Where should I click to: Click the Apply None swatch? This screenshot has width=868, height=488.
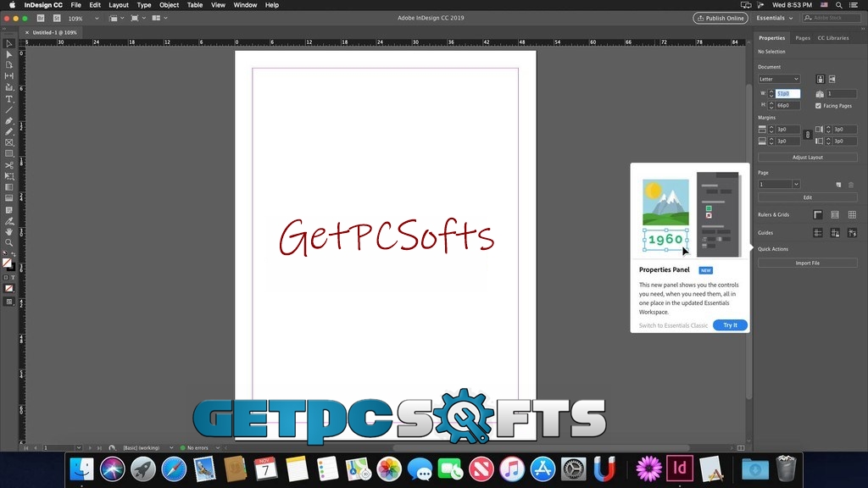click(x=8, y=288)
